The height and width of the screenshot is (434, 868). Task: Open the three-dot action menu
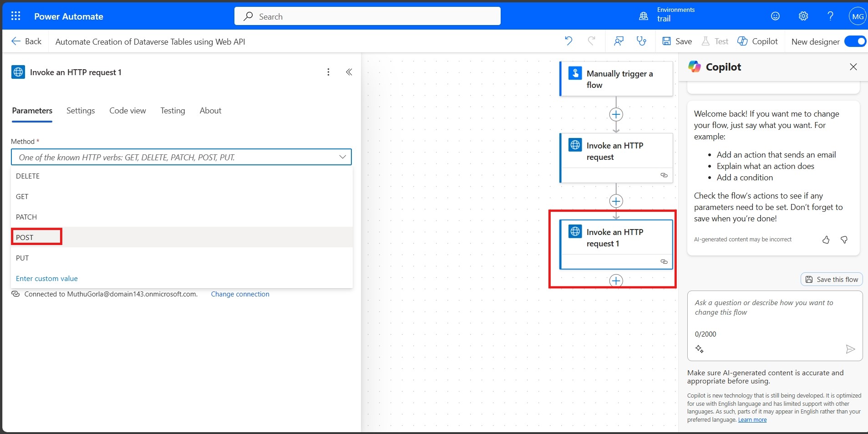pyautogui.click(x=328, y=72)
